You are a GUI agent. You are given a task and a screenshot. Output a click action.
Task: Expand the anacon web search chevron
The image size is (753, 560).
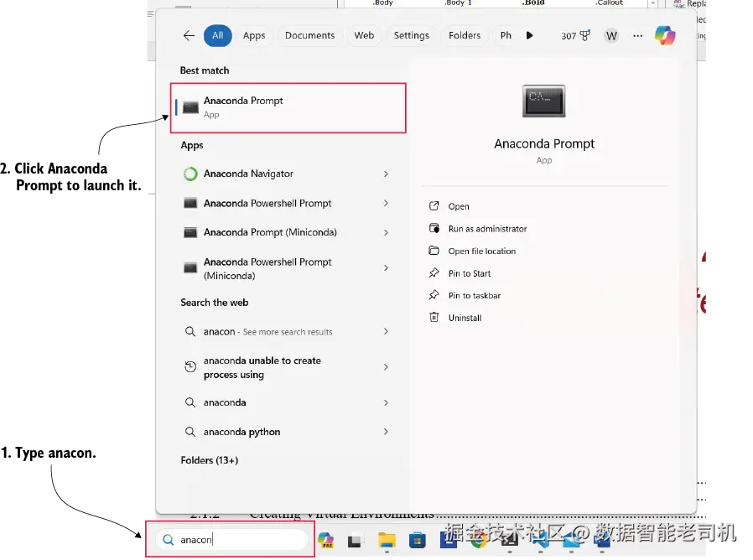point(386,331)
